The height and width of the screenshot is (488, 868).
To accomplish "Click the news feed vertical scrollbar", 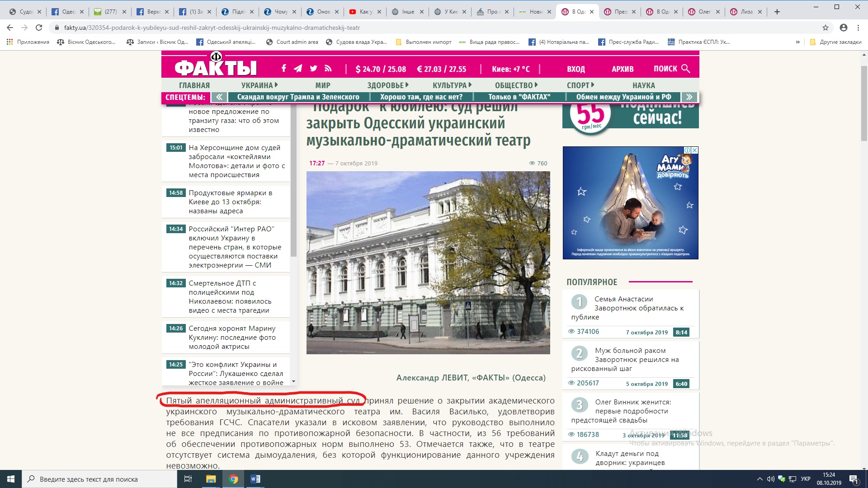I will click(293, 181).
